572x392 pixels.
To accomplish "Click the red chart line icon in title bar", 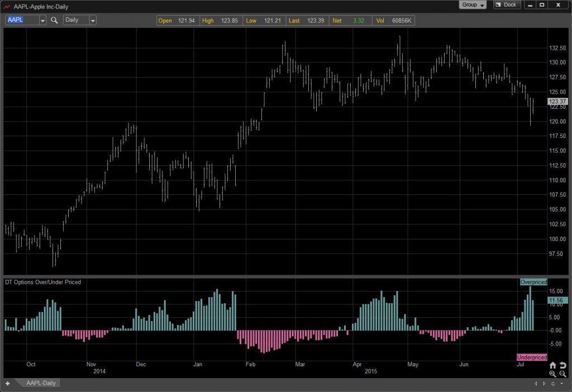I will (x=8, y=7).
